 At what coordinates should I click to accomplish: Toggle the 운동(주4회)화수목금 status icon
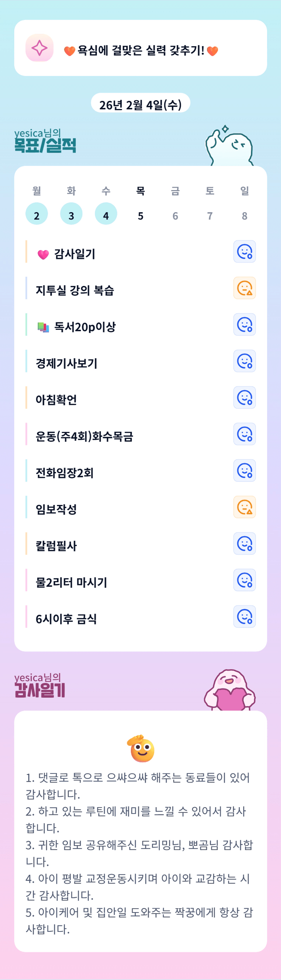[244, 434]
